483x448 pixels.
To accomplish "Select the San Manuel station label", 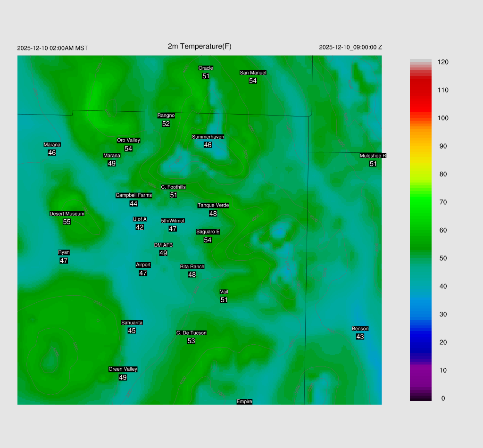I will [253, 73].
